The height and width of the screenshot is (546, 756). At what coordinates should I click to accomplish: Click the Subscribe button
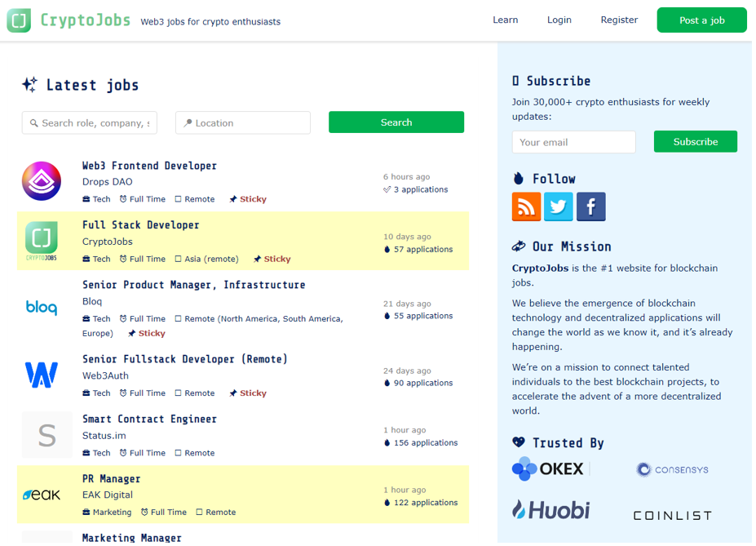696,141
